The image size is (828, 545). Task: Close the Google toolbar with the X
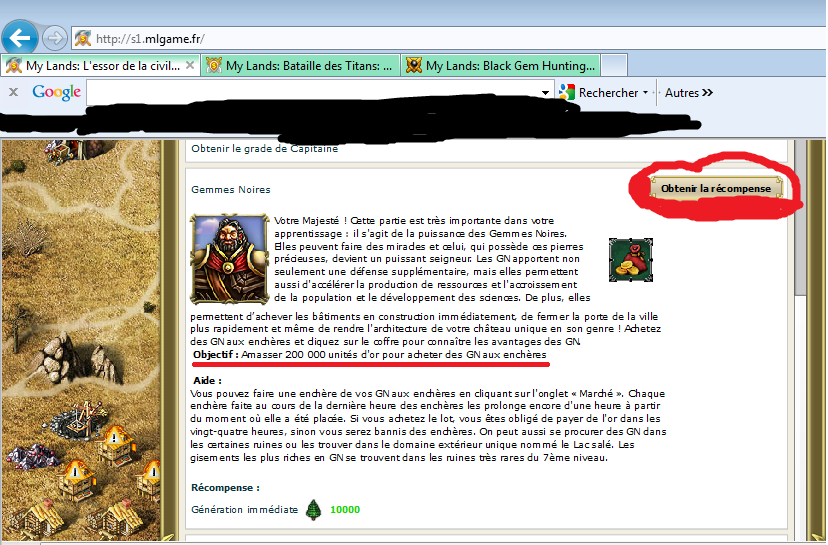(x=13, y=92)
